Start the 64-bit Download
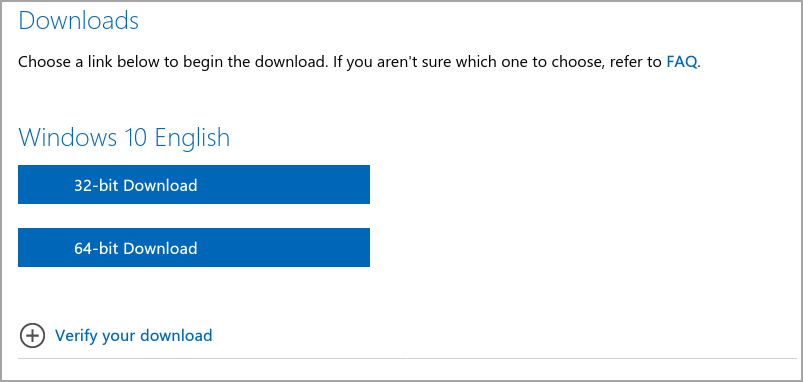This screenshot has width=803, height=382. click(194, 247)
